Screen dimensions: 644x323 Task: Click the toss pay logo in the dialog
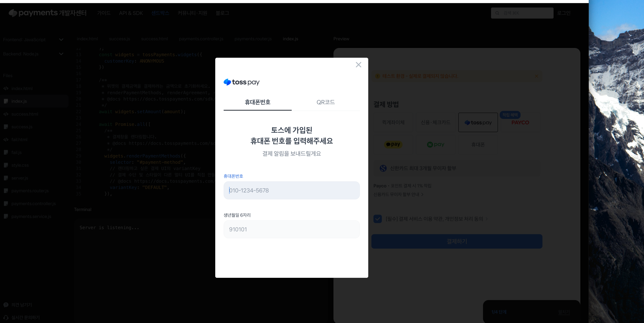(242, 82)
